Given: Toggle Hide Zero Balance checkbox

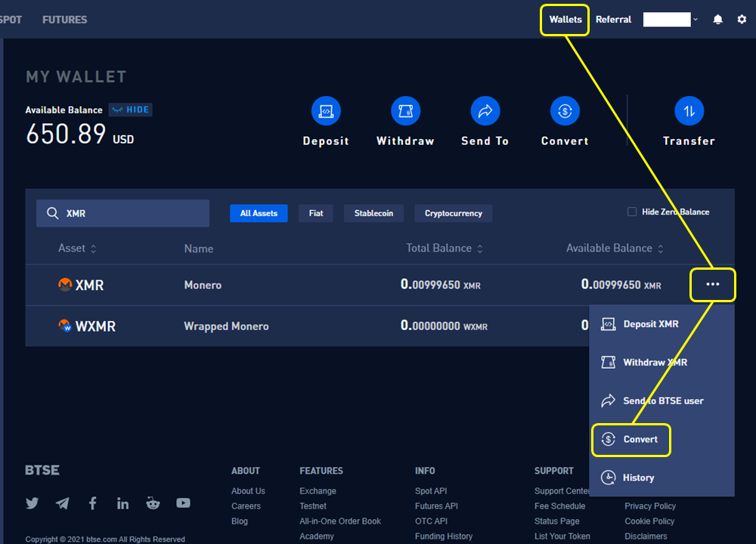Looking at the screenshot, I should pyautogui.click(x=631, y=212).
